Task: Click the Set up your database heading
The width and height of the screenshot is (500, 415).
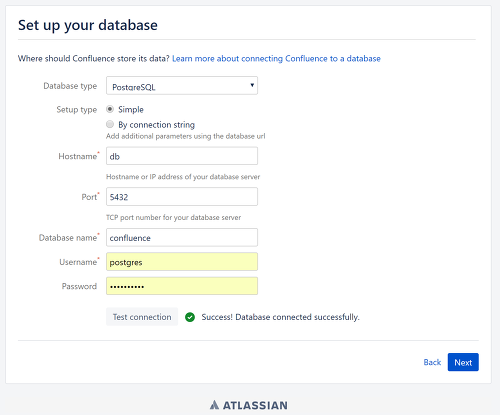Action: tap(88, 25)
